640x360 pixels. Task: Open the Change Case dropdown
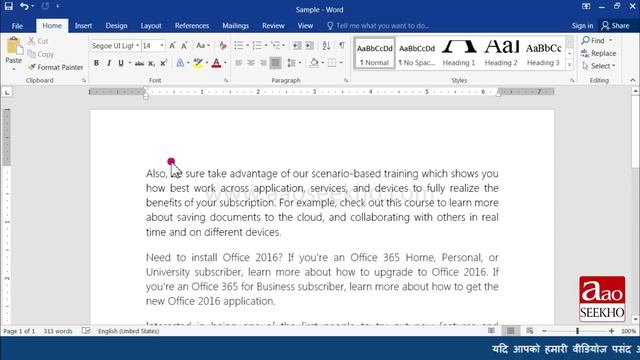coord(203,46)
